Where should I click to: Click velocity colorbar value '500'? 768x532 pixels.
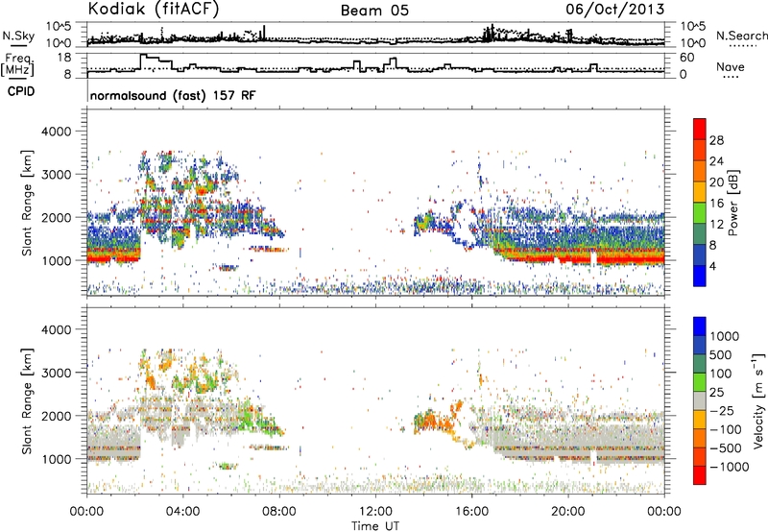721,354
